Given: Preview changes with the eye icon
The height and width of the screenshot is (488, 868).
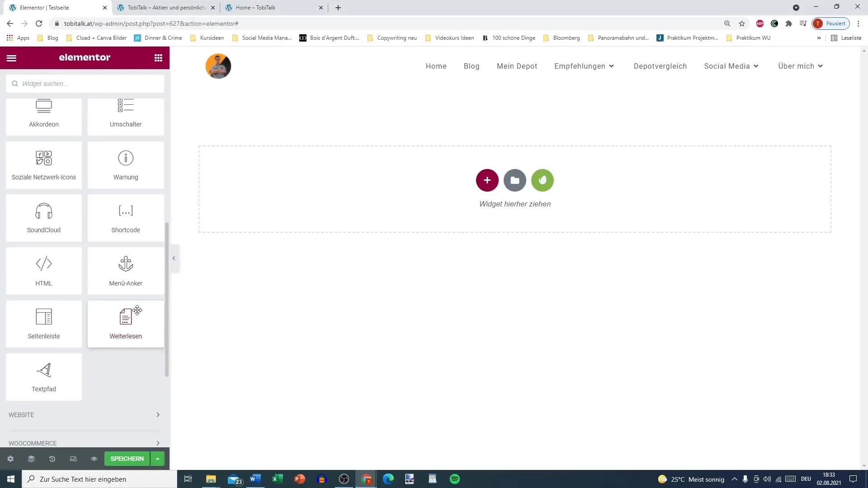Looking at the screenshot, I should [94, 459].
